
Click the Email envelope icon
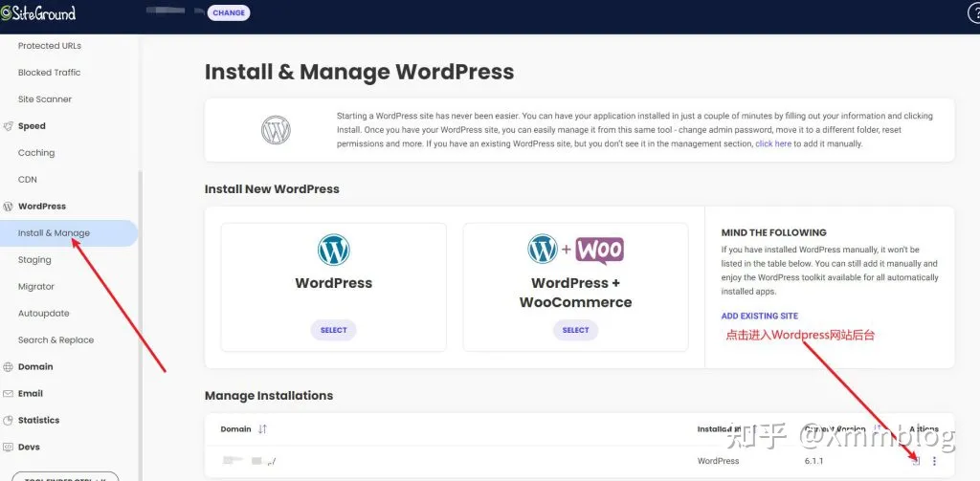pos(8,394)
